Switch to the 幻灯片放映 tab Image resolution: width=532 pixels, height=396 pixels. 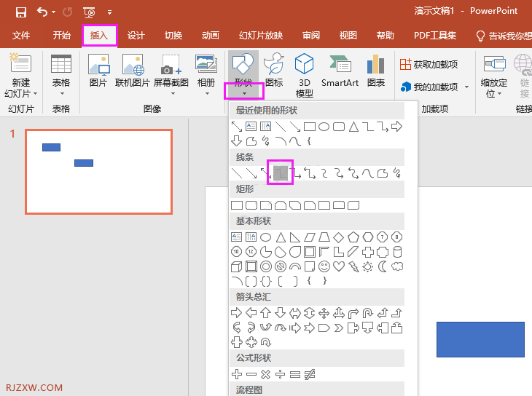[x=261, y=35]
